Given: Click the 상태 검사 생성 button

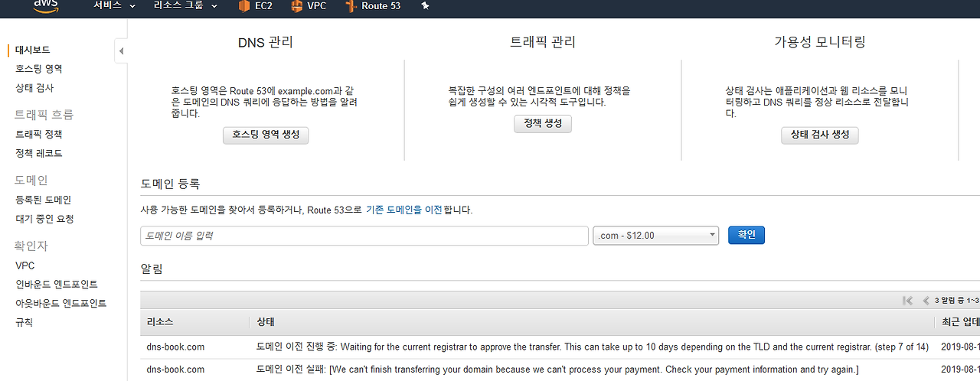Looking at the screenshot, I should pos(820,135).
